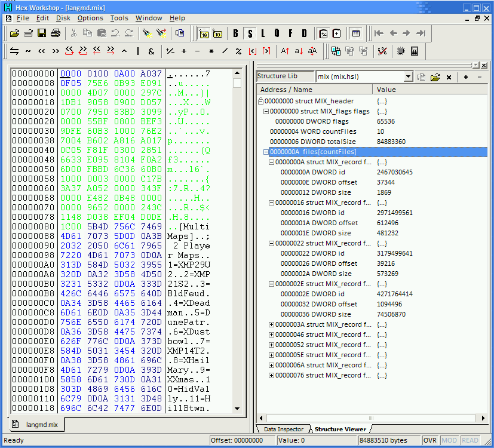The height and width of the screenshot is (448, 494).
Task: Click the structure viewer horizontal scrollbar
Action: [371, 418]
